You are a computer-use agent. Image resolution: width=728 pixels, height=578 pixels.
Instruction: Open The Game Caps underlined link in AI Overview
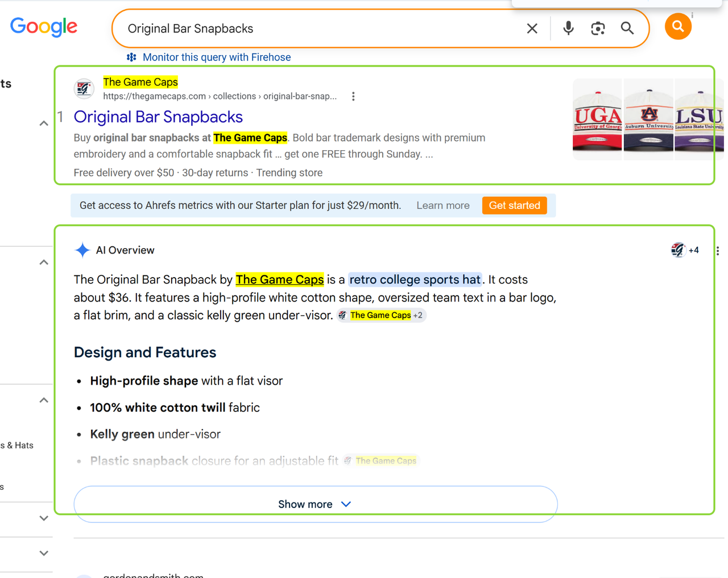(280, 279)
